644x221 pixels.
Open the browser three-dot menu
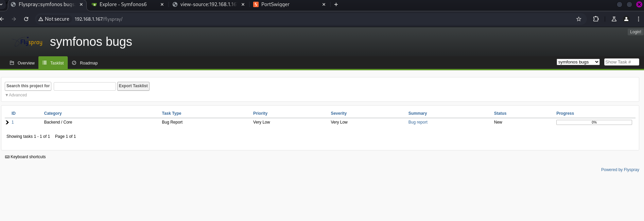point(638,19)
